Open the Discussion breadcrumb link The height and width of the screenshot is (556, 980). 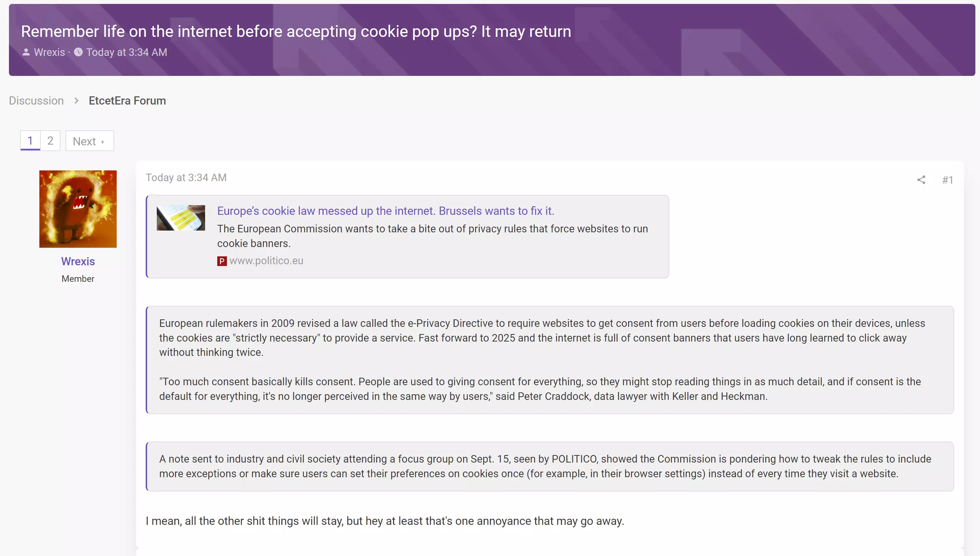[x=36, y=101]
